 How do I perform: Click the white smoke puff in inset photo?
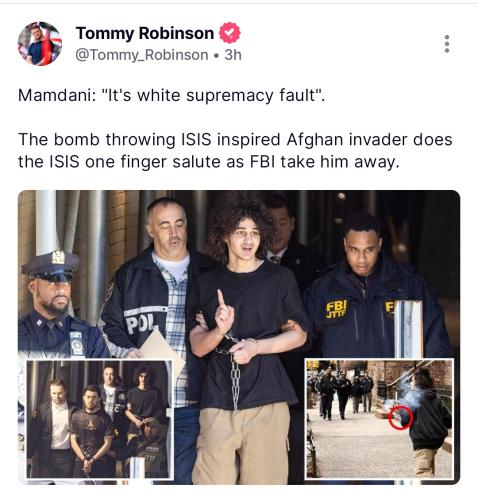point(411,393)
